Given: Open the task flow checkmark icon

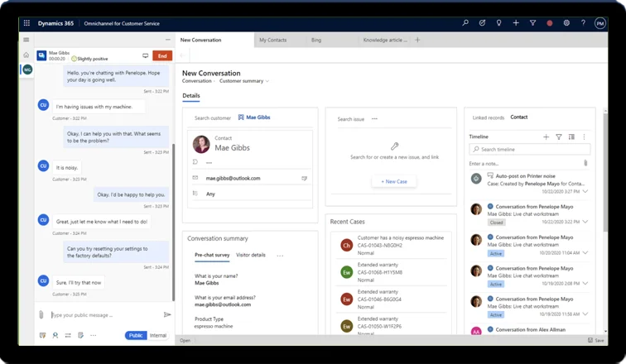Looking at the screenshot, I should 482,23.
